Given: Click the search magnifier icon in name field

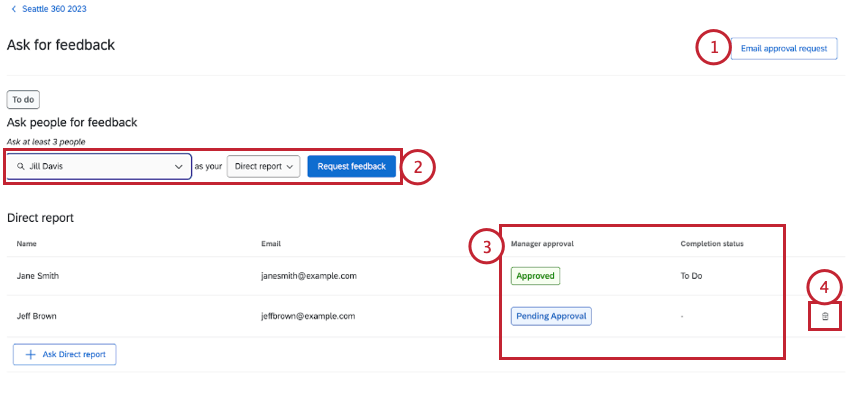Looking at the screenshot, I should pos(20,166).
